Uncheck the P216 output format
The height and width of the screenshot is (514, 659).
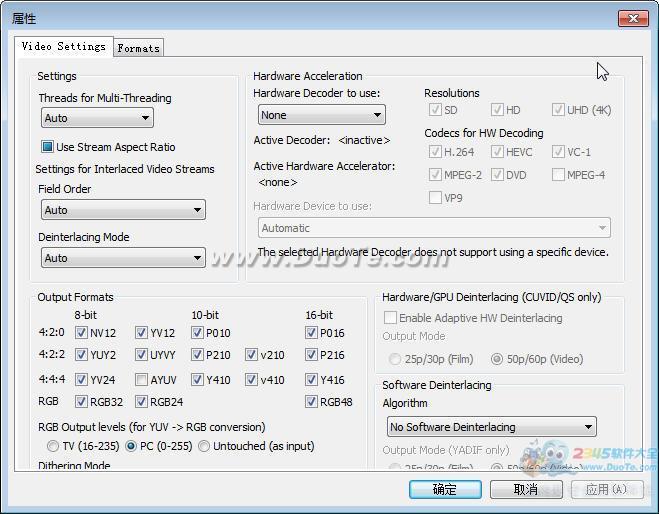(311, 355)
